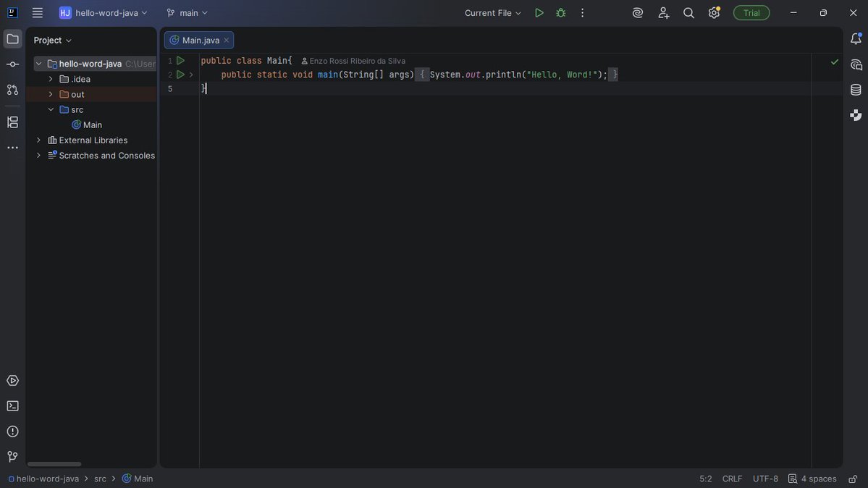Screen dimensions: 868x488
Task: Toggle the read-only lock icon in status bar
Action: click(853, 479)
